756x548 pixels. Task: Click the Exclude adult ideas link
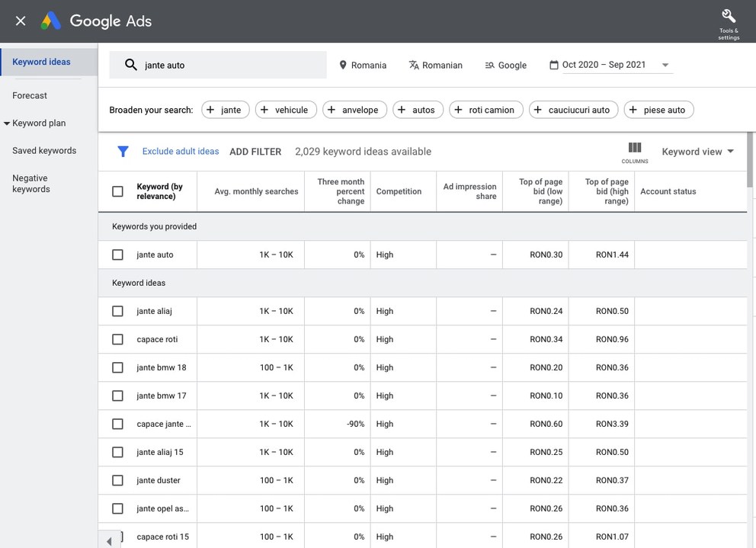coord(181,152)
